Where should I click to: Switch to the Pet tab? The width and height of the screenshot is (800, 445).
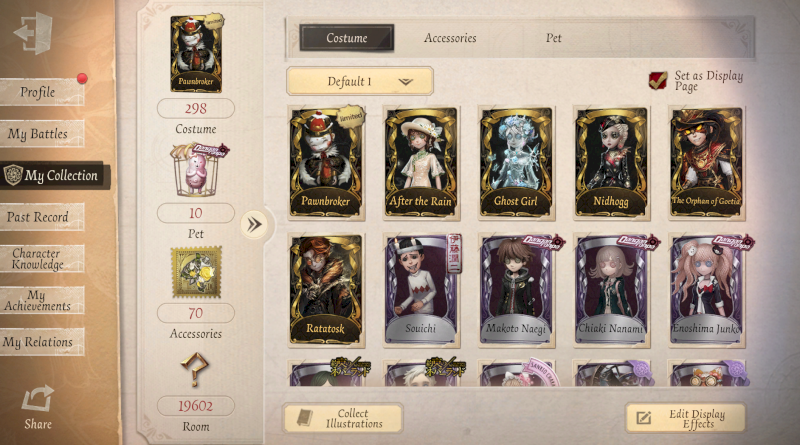[554, 38]
